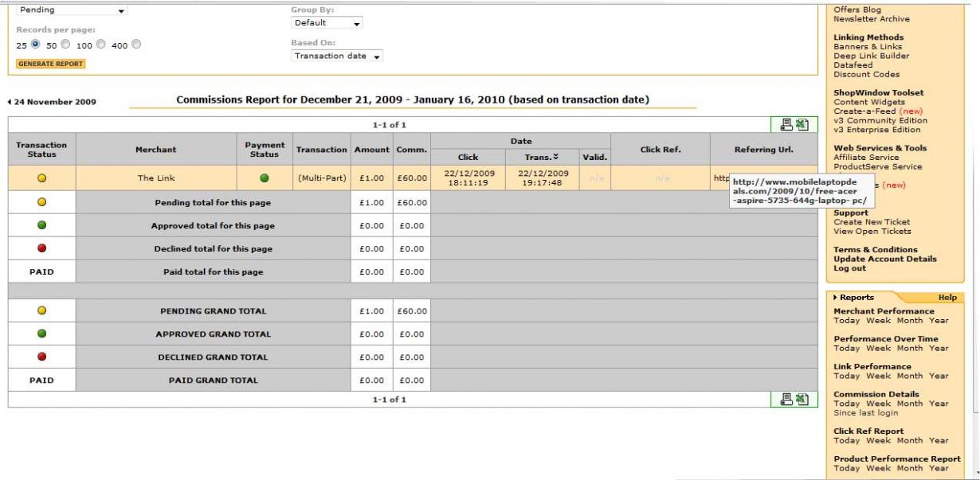Click the print icon above the report table
This screenshot has width=980, height=480.
[x=786, y=124]
